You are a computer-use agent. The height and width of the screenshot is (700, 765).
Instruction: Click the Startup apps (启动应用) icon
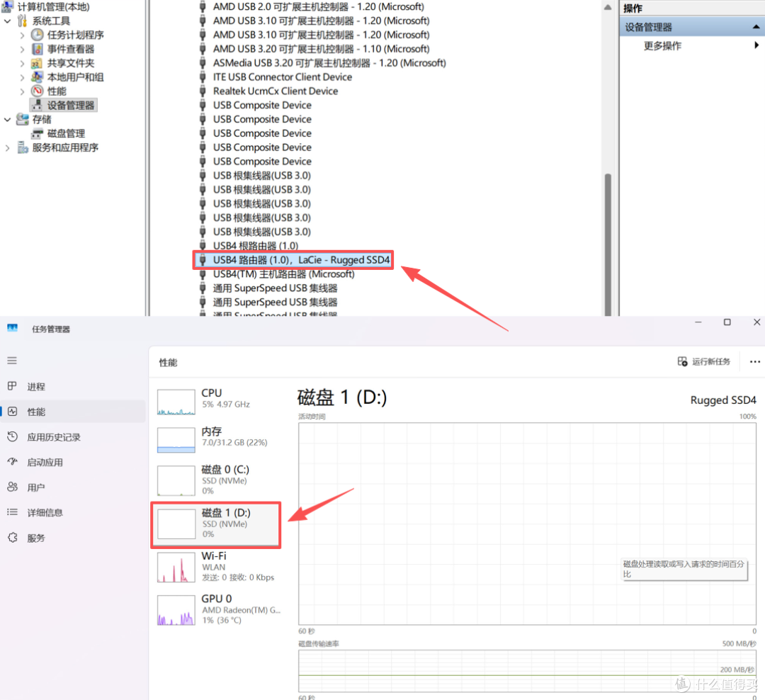point(12,462)
